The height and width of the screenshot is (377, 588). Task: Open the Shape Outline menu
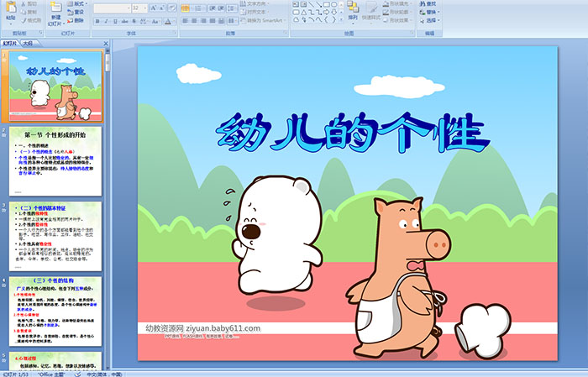[x=397, y=12]
